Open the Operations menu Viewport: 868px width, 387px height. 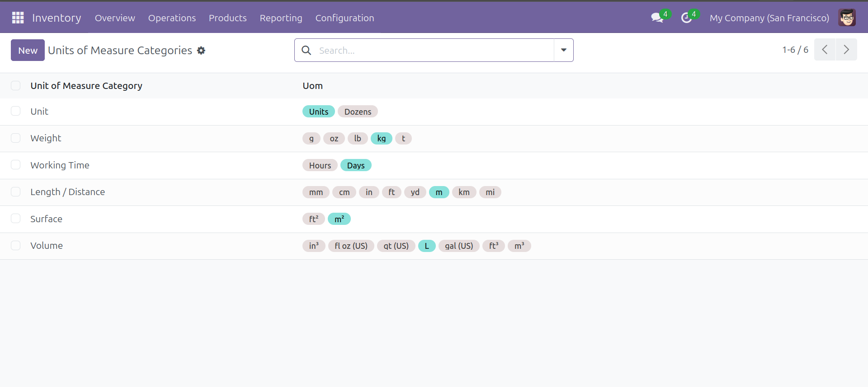click(172, 18)
